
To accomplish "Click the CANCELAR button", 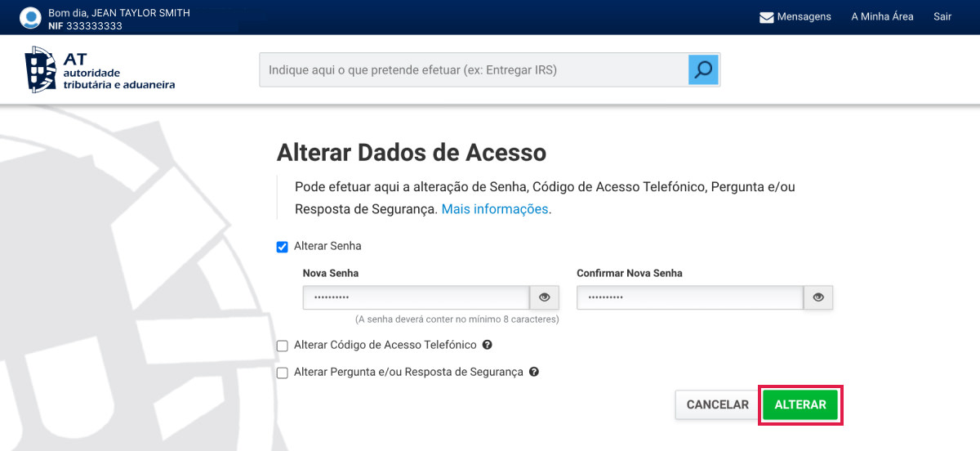I will pyautogui.click(x=717, y=404).
